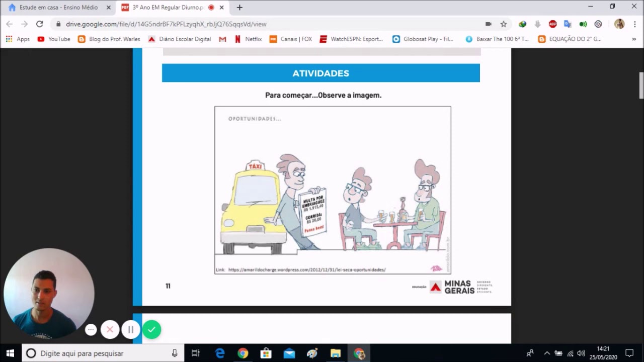Open Microsoft Store from taskbar
644x362 pixels.
[x=266, y=353]
